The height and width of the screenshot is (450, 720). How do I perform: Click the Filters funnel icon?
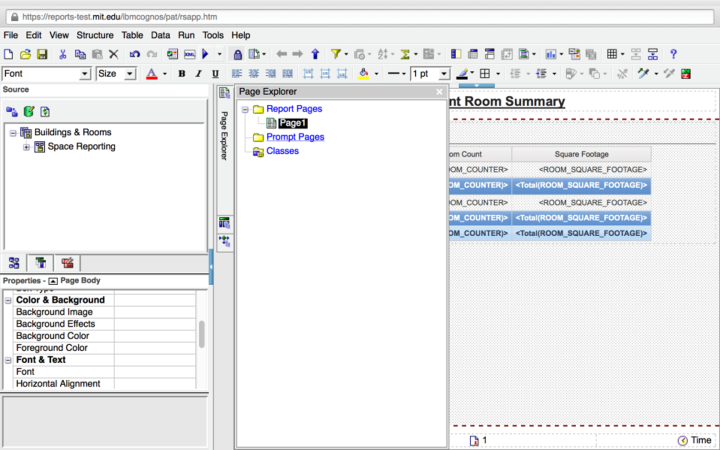click(x=336, y=54)
